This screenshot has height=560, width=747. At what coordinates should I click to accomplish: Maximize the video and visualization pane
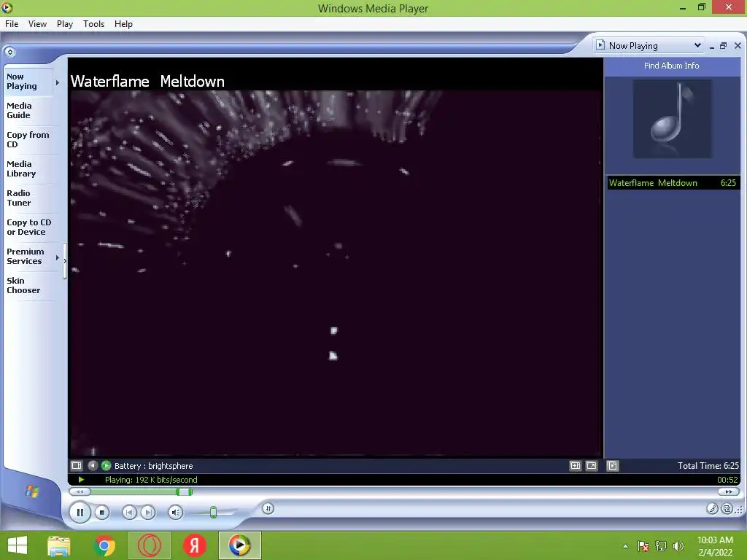click(x=576, y=466)
